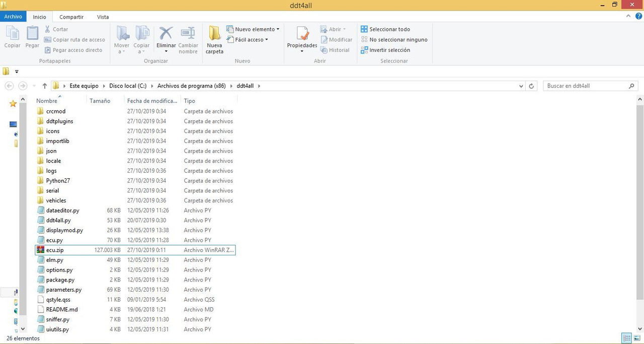Click Disco local (C:) breadcrumb
Viewport: 644px width, 344px height.
(x=128, y=86)
